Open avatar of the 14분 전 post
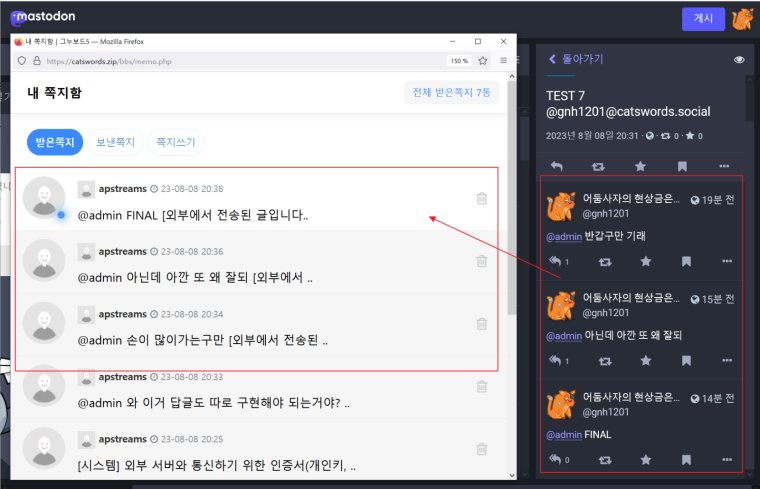Viewport: 760px width, 489px height. click(561, 405)
